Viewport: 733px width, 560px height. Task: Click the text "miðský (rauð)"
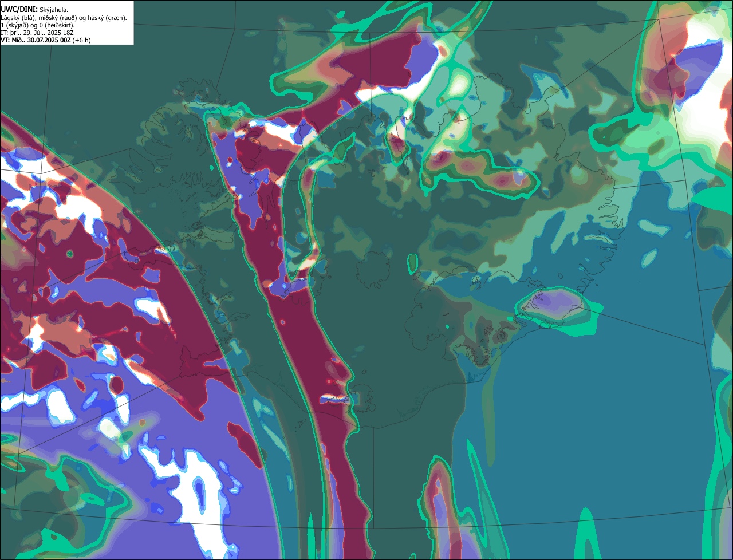coord(57,18)
